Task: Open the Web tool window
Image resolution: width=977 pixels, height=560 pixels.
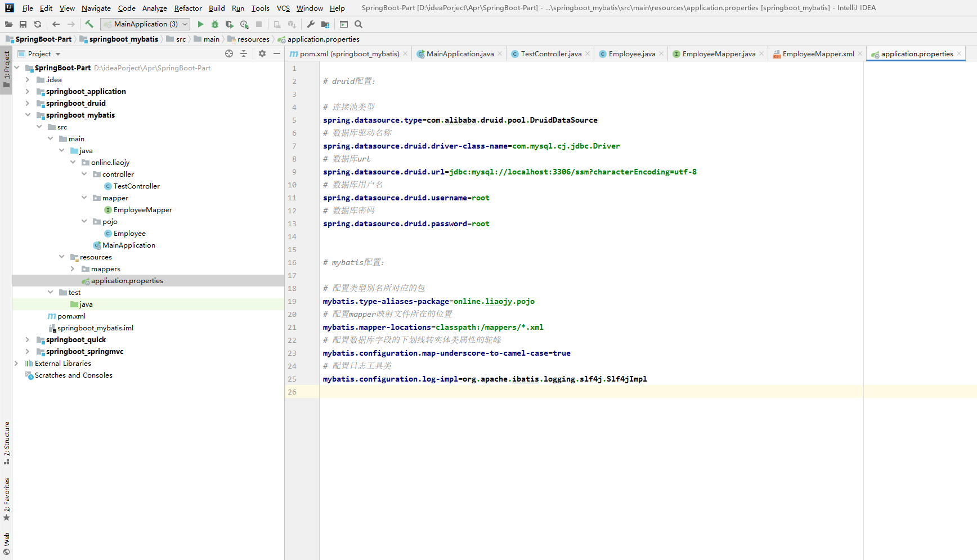Action: pyautogui.click(x=7, y=544)
